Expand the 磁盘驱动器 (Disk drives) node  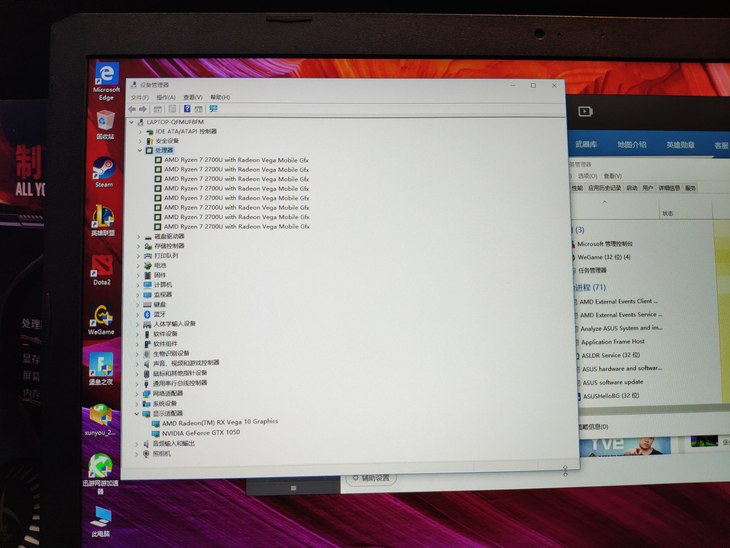138,237
